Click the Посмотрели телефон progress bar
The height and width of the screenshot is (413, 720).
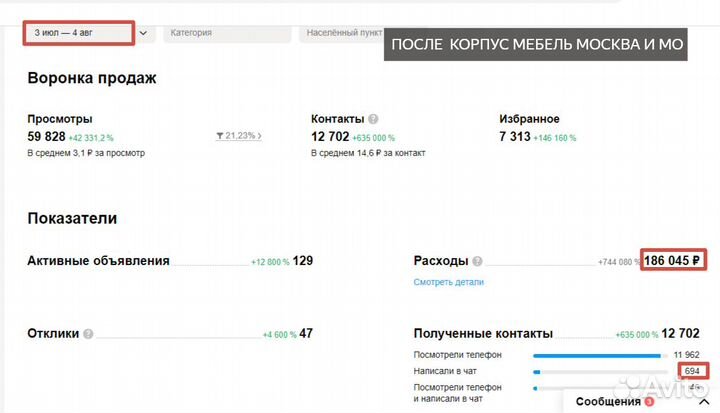click(x=600, y=356)
